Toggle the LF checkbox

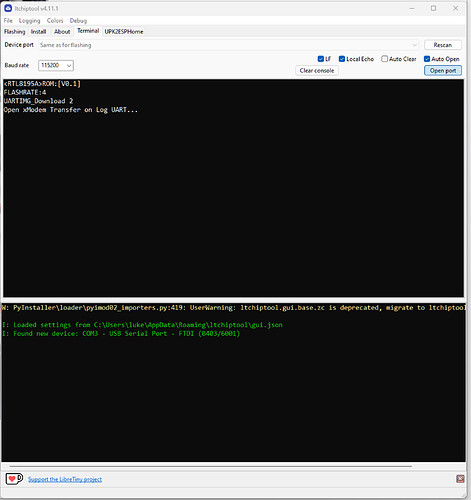point(321,59)
